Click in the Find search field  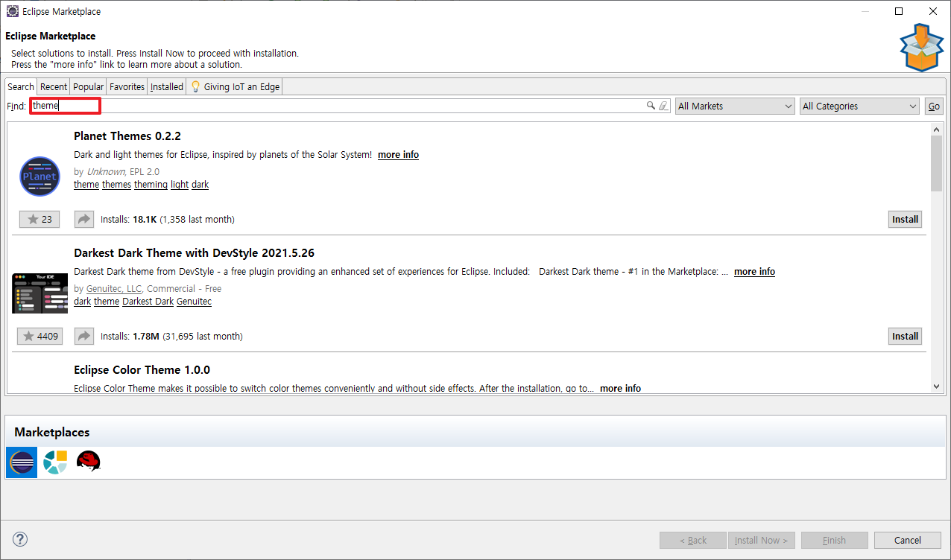[350, 106]
